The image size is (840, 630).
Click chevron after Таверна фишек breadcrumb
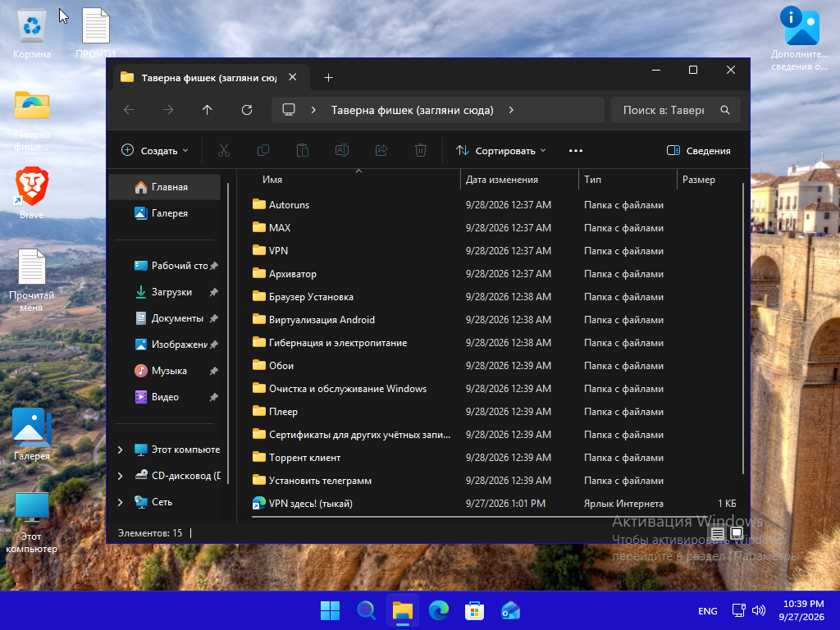point(511,110)
